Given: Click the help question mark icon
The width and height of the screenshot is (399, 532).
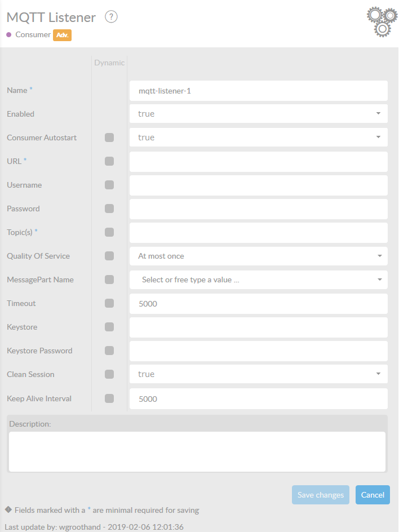Looking at the screenshot, I should [112, 17].
